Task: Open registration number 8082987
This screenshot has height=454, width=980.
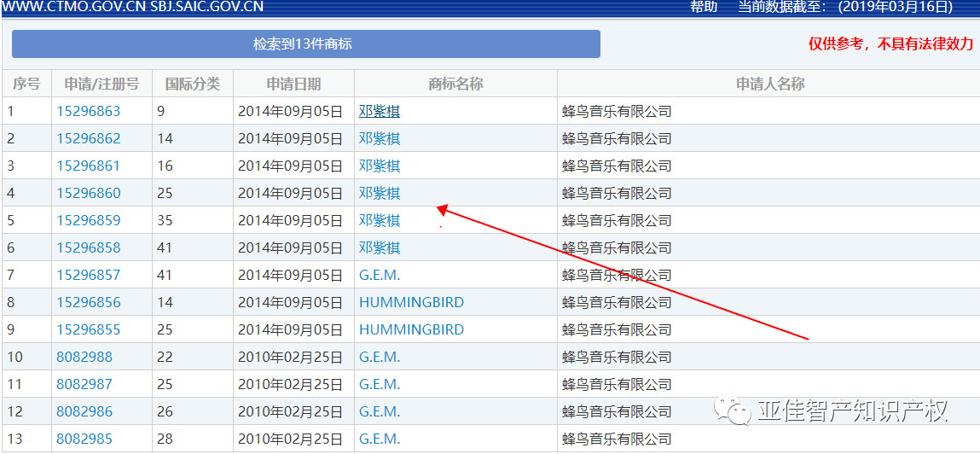Action: click(84, 385)
